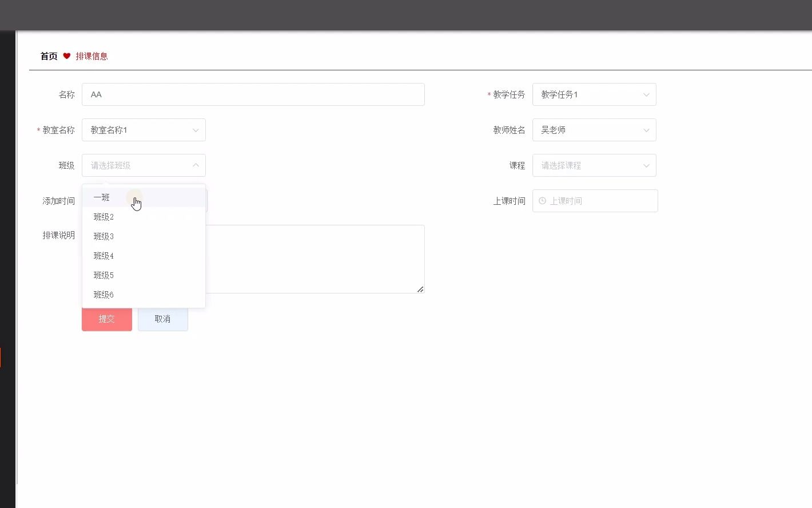Open the 教师姓名 dropdown showing 吴老师

point(594,130)
